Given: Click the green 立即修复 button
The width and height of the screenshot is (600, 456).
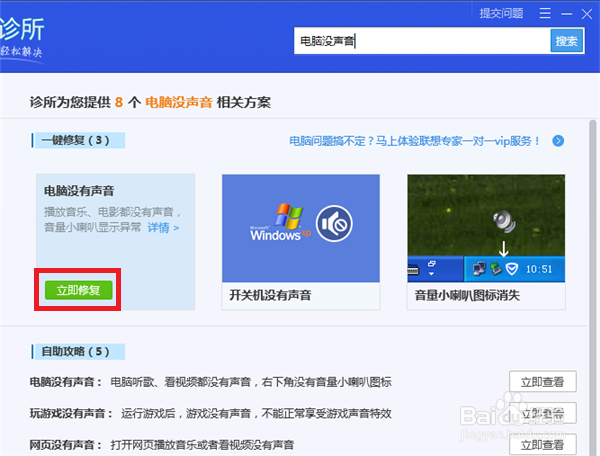Looking at the screenshot, I should tap(78, 290).
